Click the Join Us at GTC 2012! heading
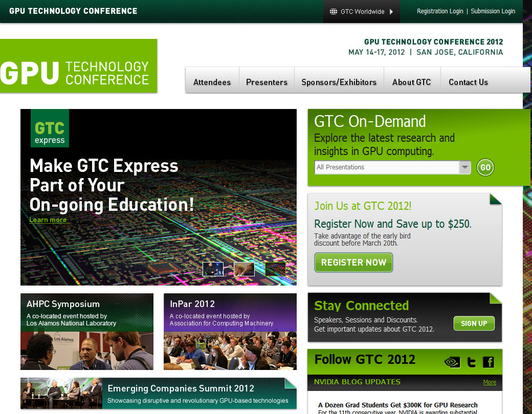532x414 pixels. pos(363,206)
